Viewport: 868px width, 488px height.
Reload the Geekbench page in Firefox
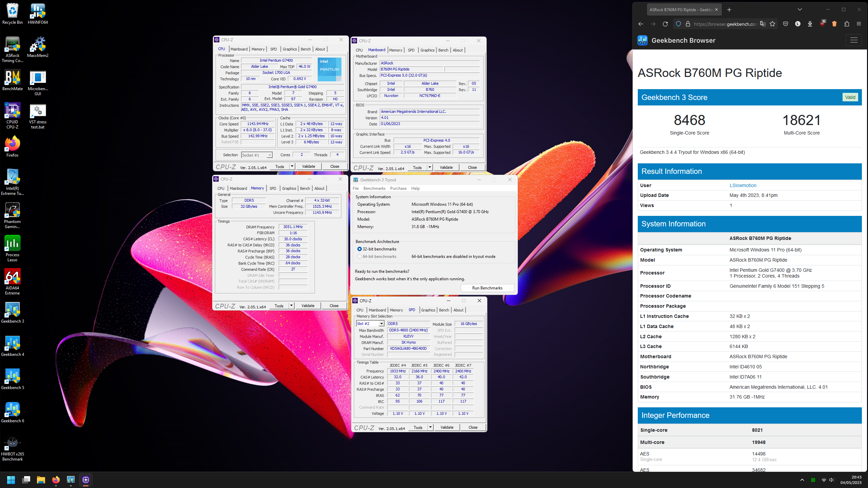click(x=665, y=24)
